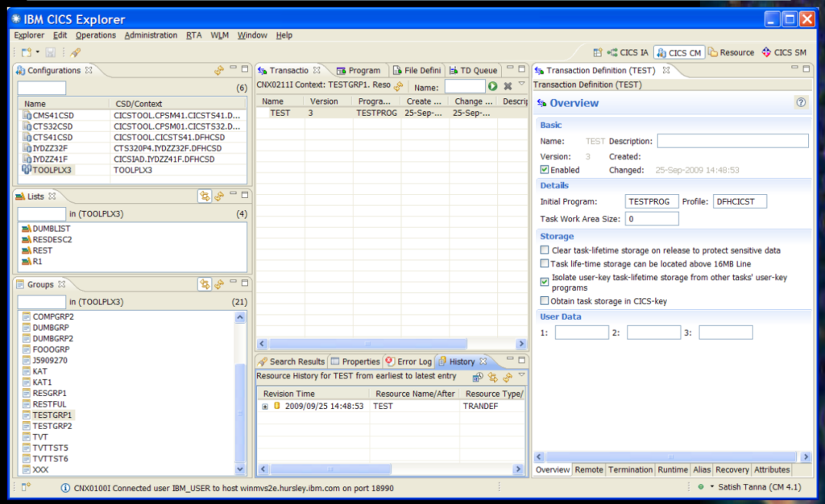
Task: Click the Description input field
Action: (732, 141)
